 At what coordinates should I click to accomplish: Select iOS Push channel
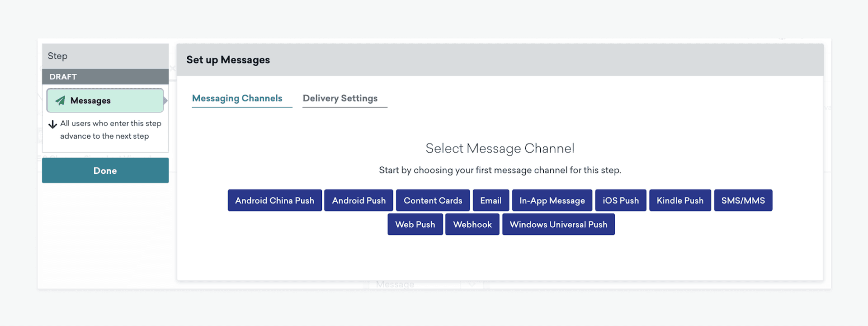point(620,201)
